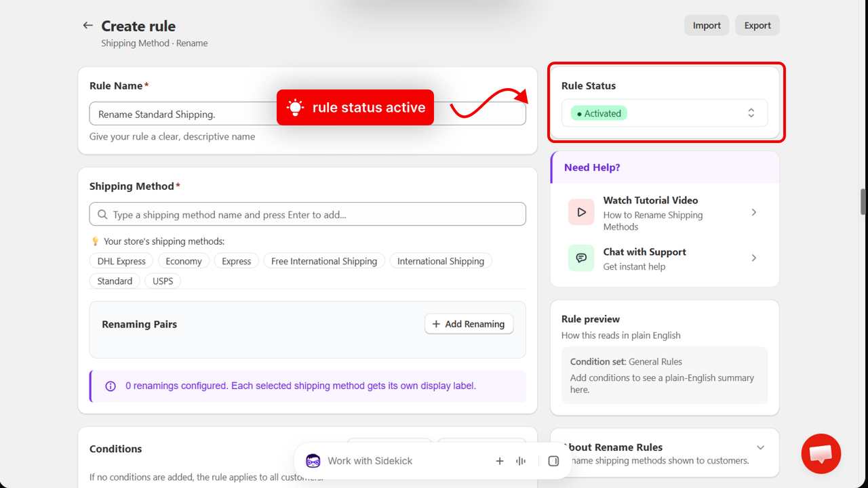Click the green chat bubble support icon
This screenshot has width=868, height=488.
point(581,258)
